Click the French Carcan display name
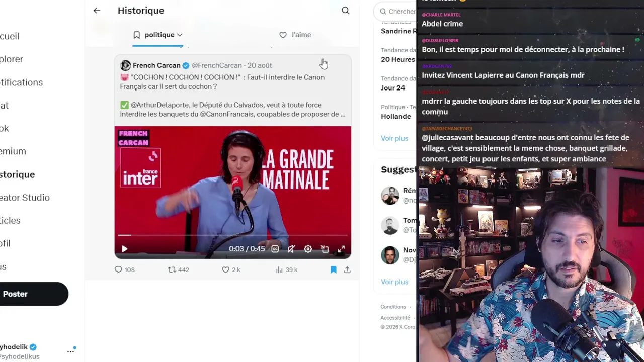Screen dimensions: 644x362 (156, 65)
